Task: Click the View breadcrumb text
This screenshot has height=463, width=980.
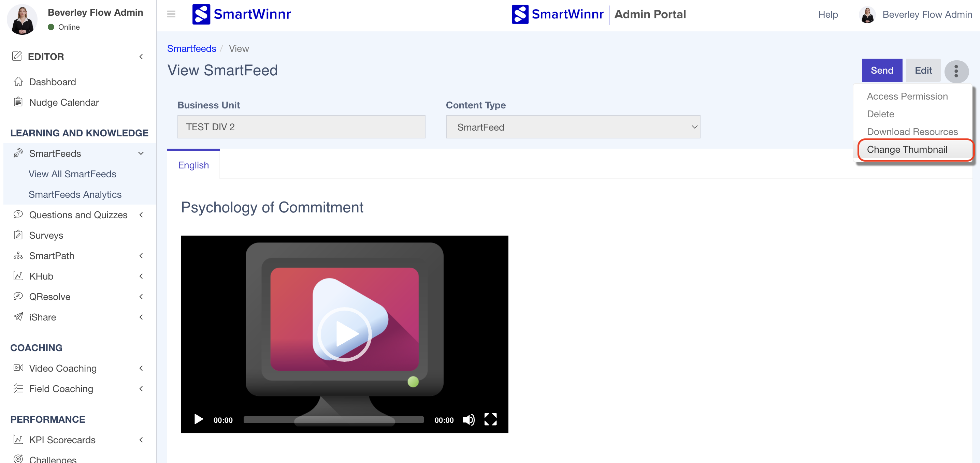Action: pyautogui.click(x=239, y=49)
